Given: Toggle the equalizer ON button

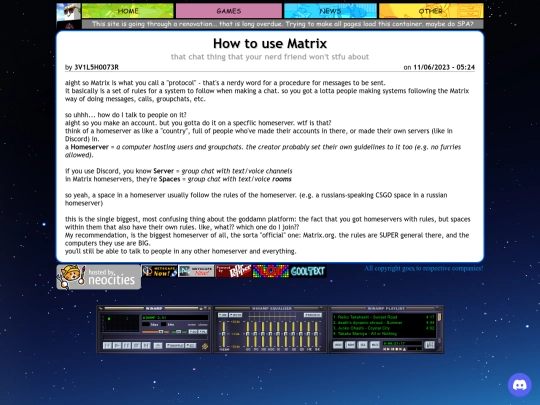Looking at the screenshot, I should click(x=223, y=315).
